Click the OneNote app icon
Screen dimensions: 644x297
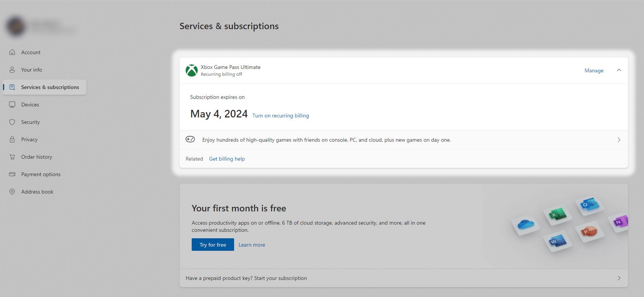(x=618, y=222)
